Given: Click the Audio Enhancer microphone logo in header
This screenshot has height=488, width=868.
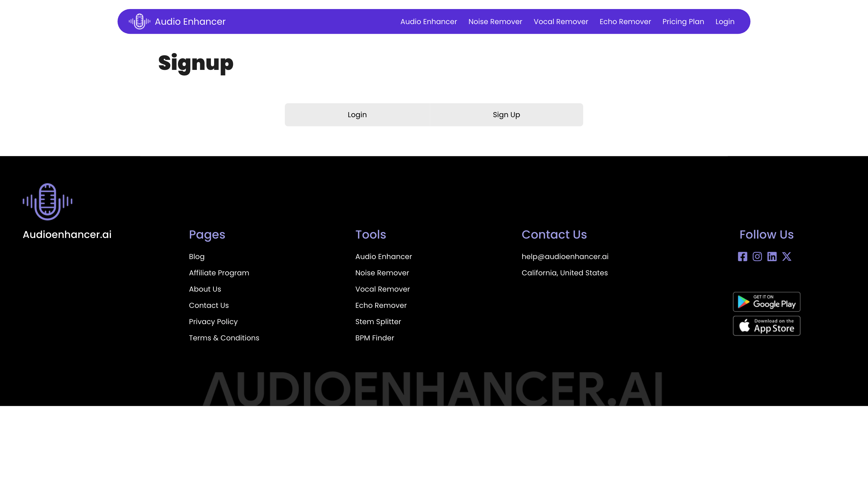Looking at the screenshot, I should (140, 21).
